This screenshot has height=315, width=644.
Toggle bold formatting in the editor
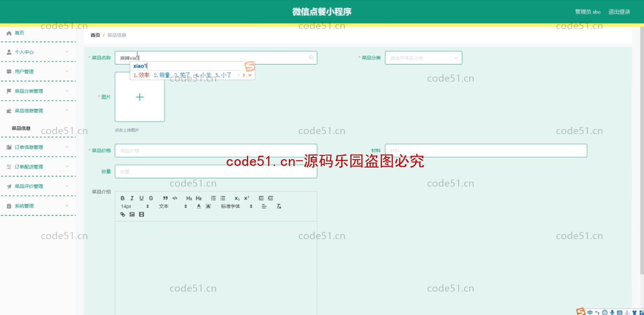[122, 198]
